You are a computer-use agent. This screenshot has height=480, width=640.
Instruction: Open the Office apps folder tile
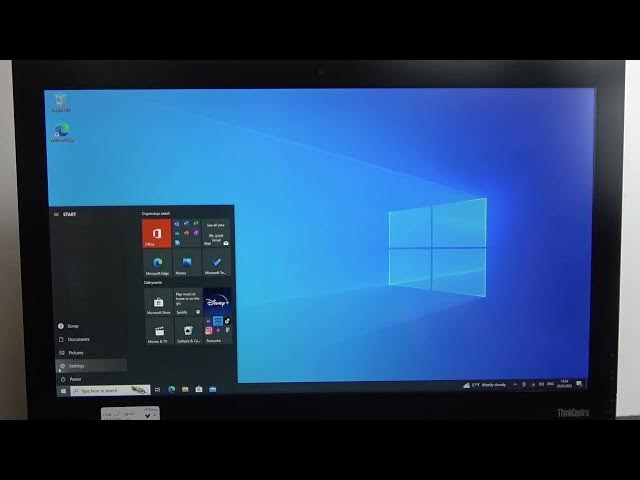[x=187, y=233]
